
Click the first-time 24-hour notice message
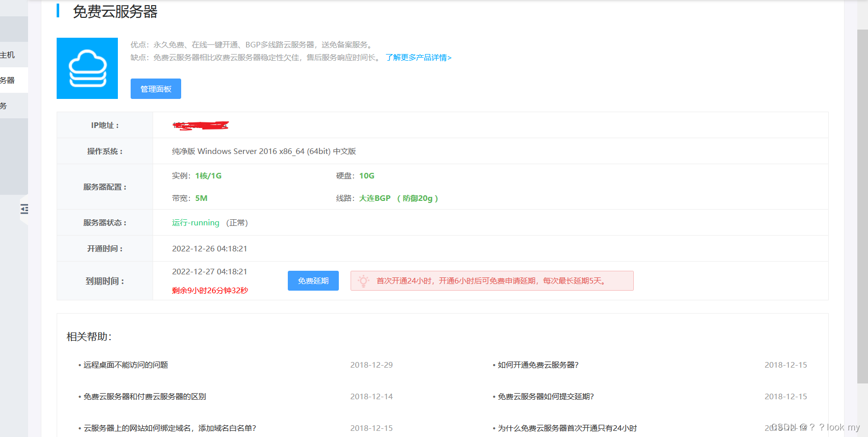tap(492, 281)
